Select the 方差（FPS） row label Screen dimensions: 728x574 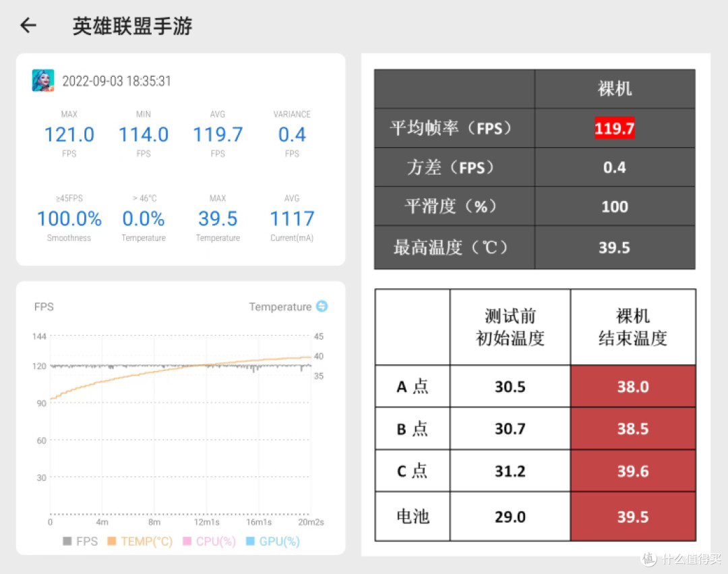tap(450, 167)
